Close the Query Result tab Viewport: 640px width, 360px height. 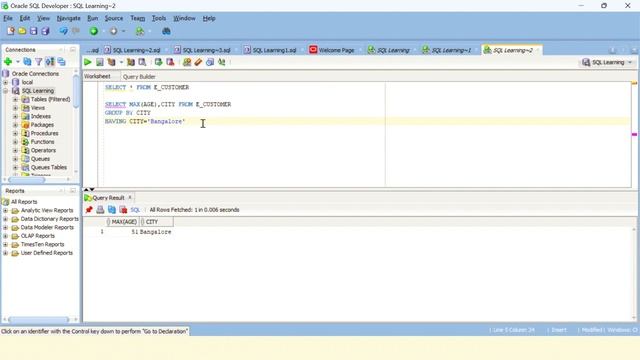[x=130, y=198]
